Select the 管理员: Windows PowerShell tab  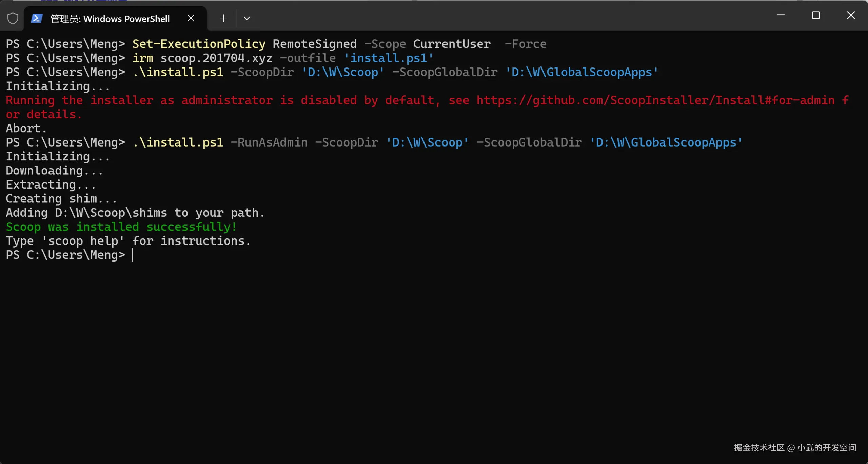click(110, 19)
